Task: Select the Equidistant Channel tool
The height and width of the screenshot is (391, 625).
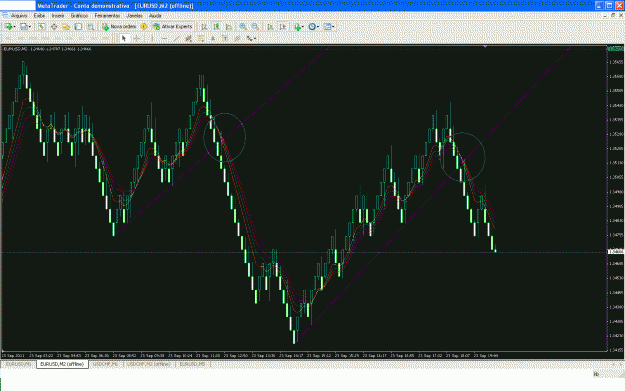Action: (x=188, y=38)
